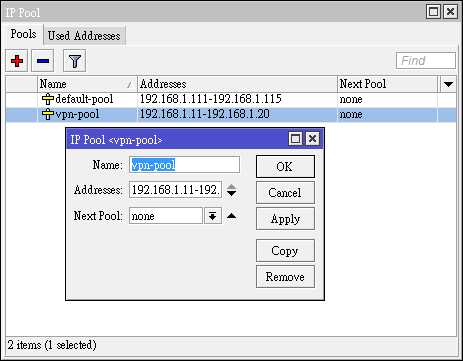This screenshot has width=463, height=361.
Task: Sort by the Name column header
Action: (x=87, y=84)
